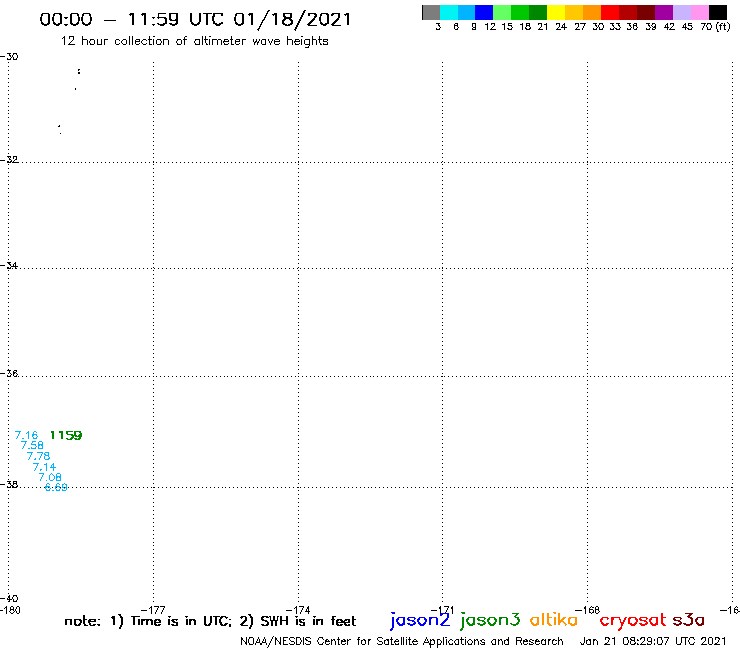The width and height of the screenshot is (740, 650).
Task: Click the -171 longitude axis label
Action: (443, 610)
